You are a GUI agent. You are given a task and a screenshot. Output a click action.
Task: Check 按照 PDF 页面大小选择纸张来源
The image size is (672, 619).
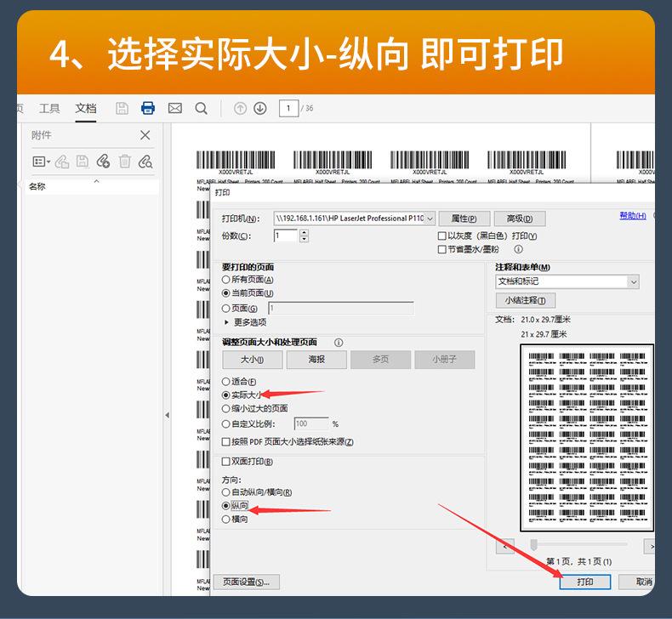tap(226, 441)
